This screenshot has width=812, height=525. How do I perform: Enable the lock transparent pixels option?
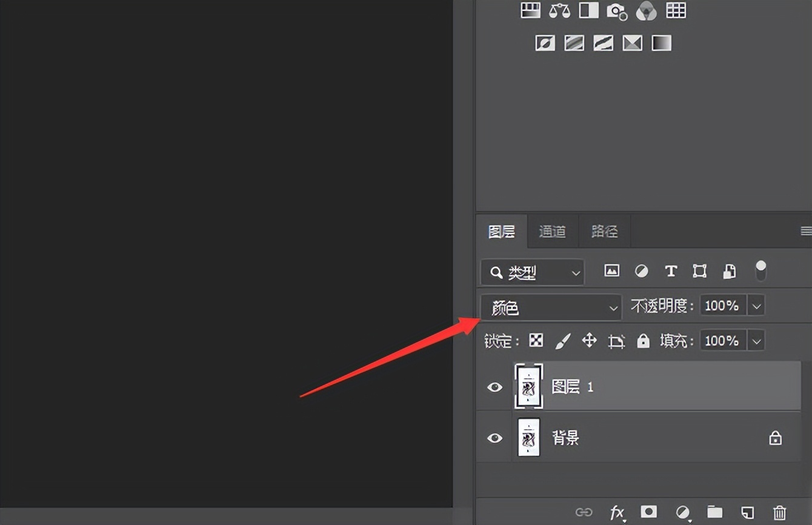(x=536, y=341)
